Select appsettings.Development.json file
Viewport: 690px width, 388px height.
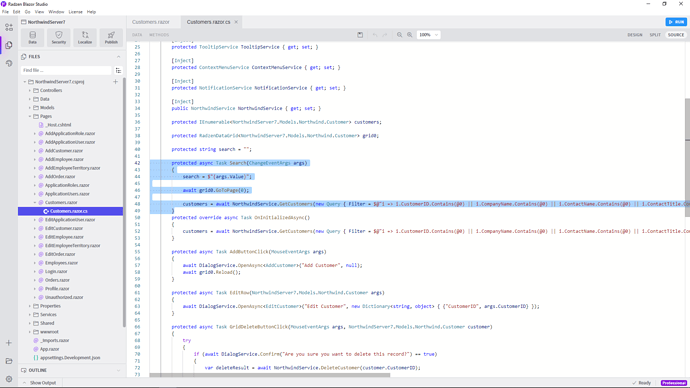pos(70,358)
